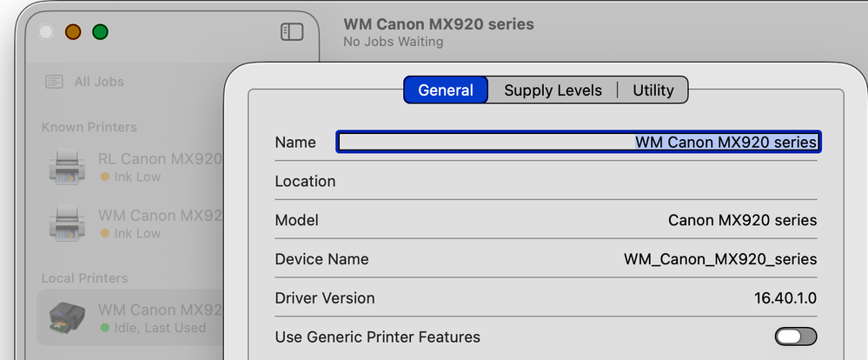The height and width of the screenshot is (360, 868).
Task: Click yellow Ink Low dot for RL Canon
Action: (x=104, y=177)
